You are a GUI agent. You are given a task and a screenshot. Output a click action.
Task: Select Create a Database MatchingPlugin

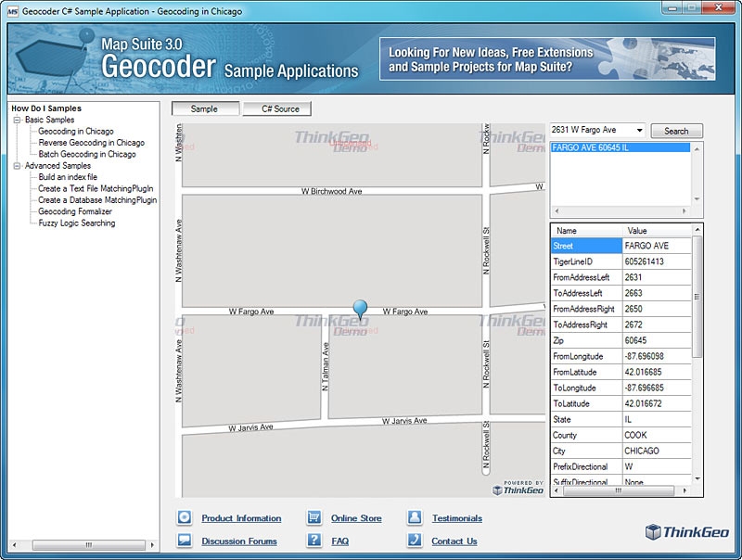click(x=97, y=200)
